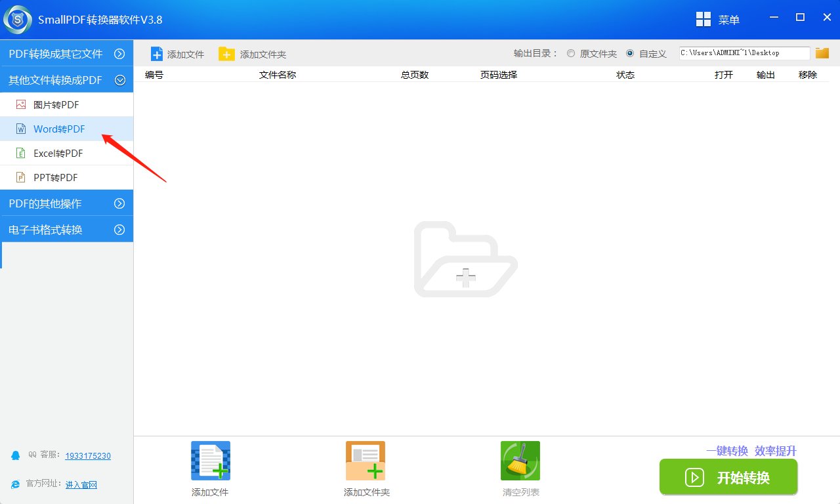This screenshot has height=504, width=840.
Task: Click the image file icon beside 图片转PDF
Action: 21,104
